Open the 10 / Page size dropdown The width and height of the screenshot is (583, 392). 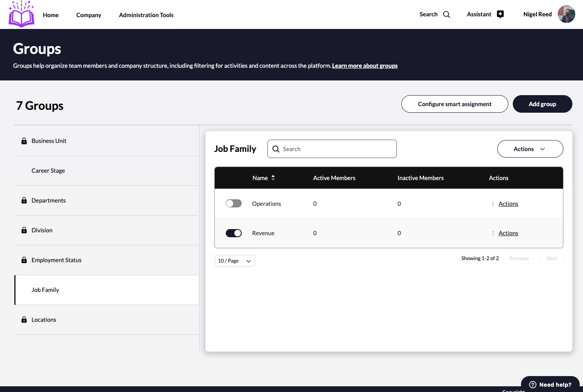tap(235, 261)
